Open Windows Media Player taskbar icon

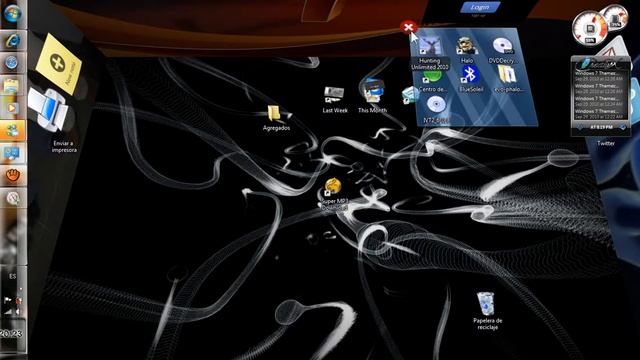pyautogui.click(x=12, y=108)
